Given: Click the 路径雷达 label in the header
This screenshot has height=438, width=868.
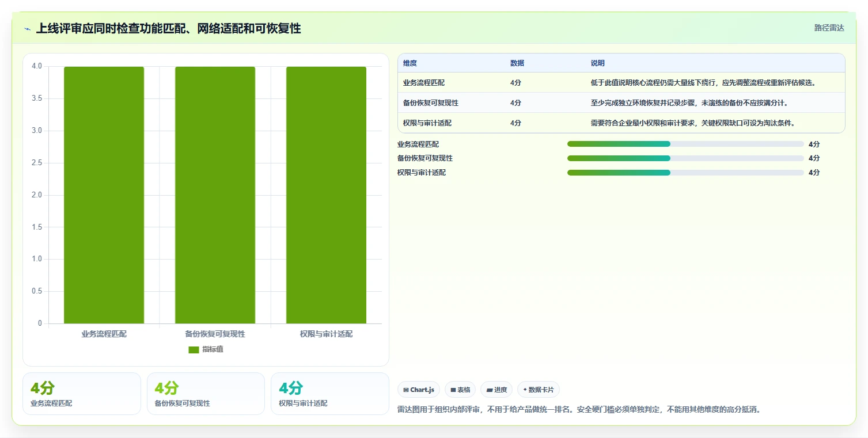Looking at the screenshot, I should point(829,28).
